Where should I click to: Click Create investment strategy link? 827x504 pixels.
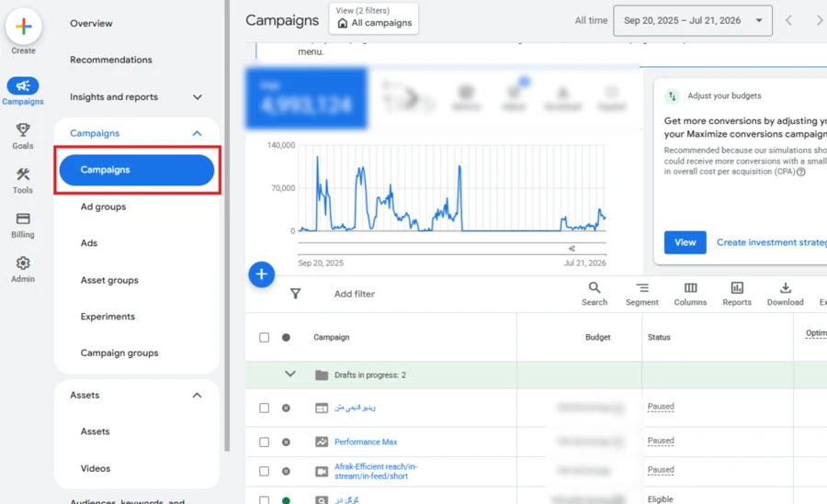click(772, 242)
